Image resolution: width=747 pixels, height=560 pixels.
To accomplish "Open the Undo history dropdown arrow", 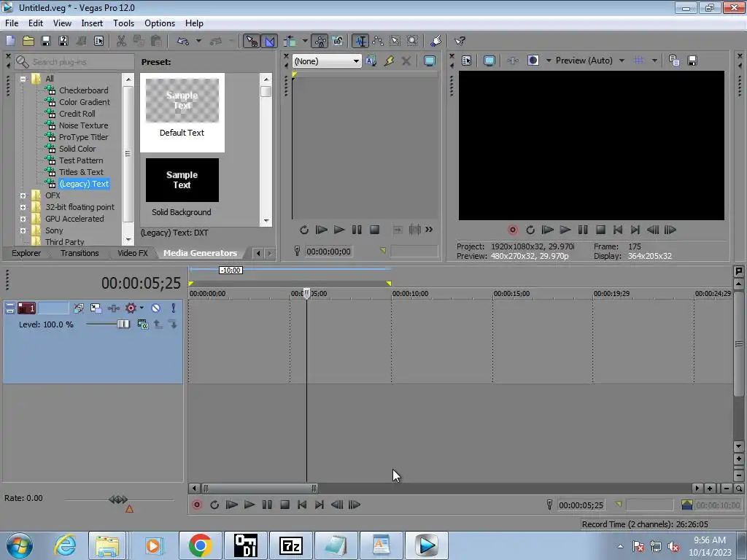I will (x=198, y=41).
